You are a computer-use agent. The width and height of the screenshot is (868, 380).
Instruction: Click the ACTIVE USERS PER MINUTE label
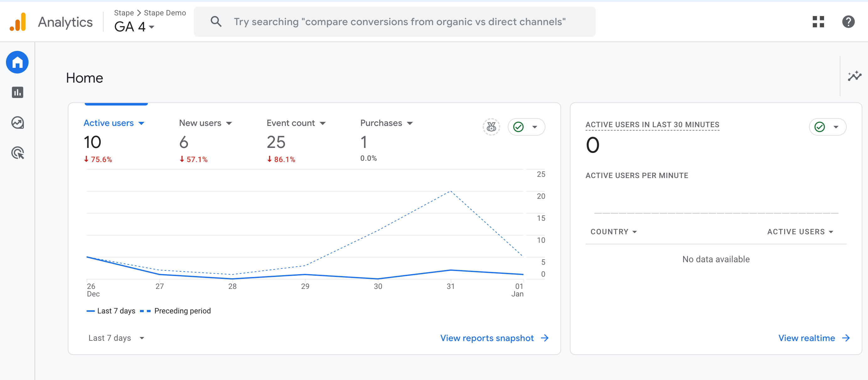click(x=636, y=175)
